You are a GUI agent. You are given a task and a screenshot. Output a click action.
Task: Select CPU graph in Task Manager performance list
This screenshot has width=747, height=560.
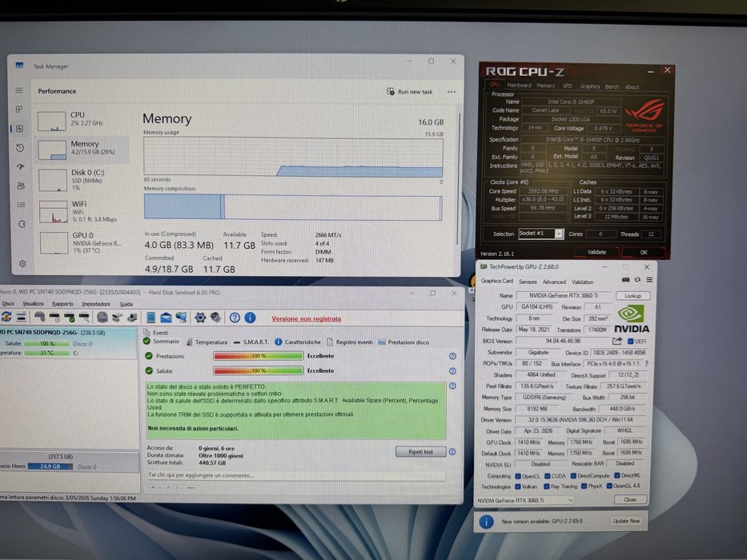[x=82, y=121]
